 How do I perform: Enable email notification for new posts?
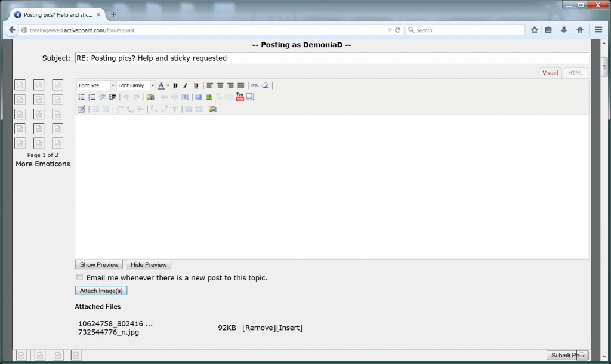[x=80, y=277]
